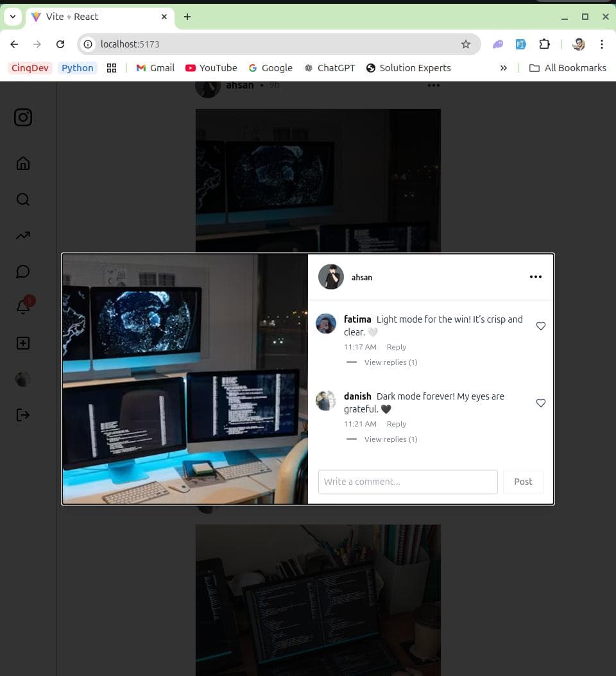Bookmark this page with the star icon
The width and height of the screenshot is (616, 676).
tap(465, 44)
